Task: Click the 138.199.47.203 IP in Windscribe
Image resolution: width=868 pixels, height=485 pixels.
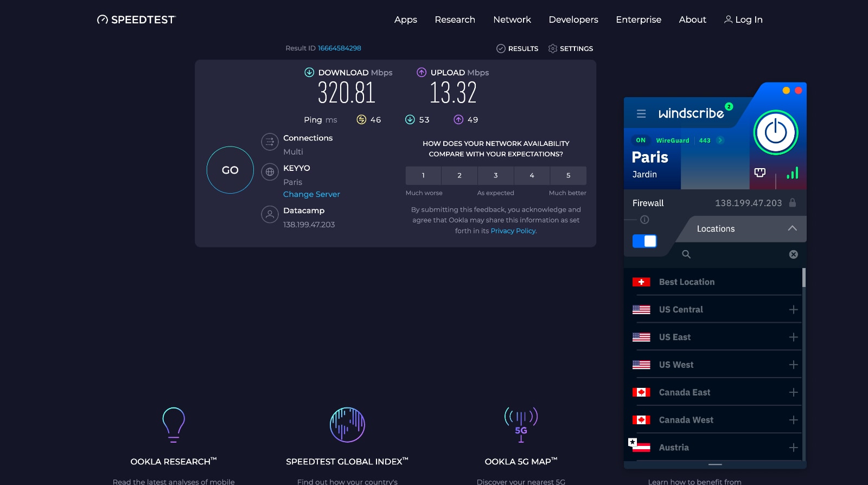Action: tap(748, 203)
